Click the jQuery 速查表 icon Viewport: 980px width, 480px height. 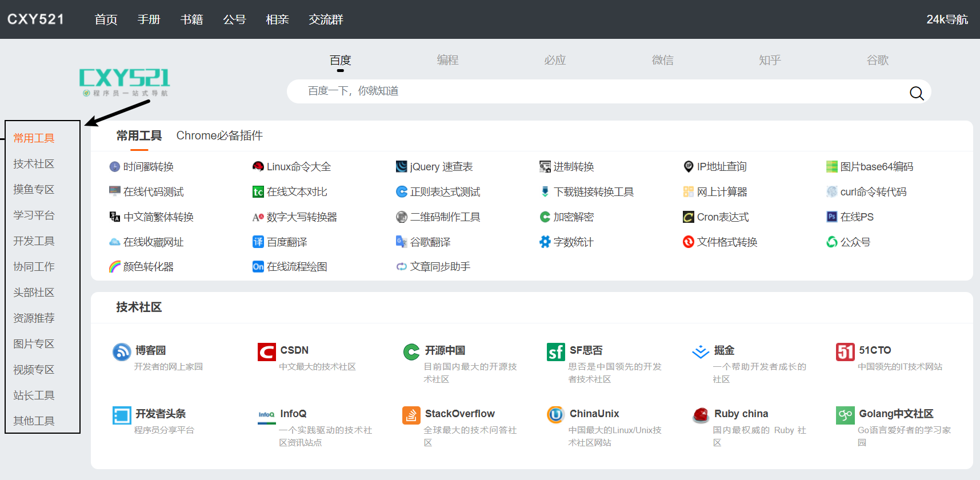[402, 167]
